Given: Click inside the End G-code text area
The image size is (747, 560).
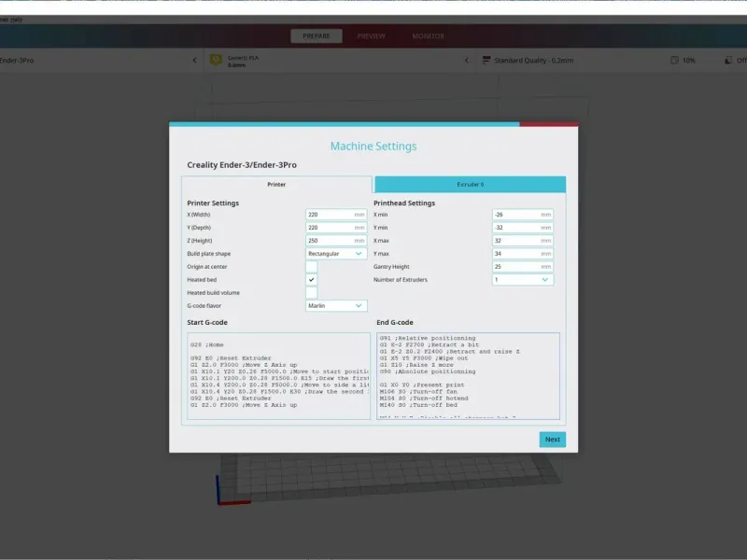Looking at the screenshot, I should 468,376.
